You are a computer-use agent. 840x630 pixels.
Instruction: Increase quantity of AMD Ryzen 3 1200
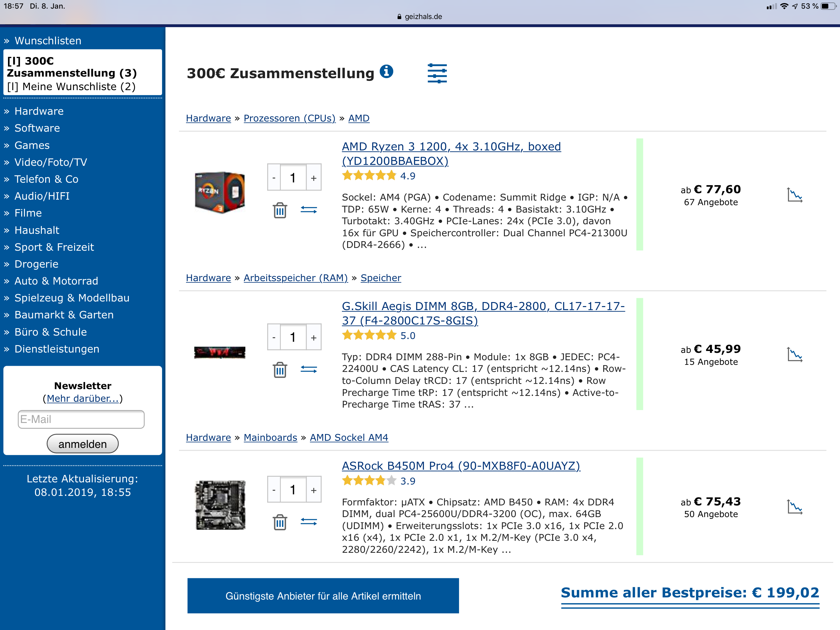pyautogui.click(x=314, y=178)
